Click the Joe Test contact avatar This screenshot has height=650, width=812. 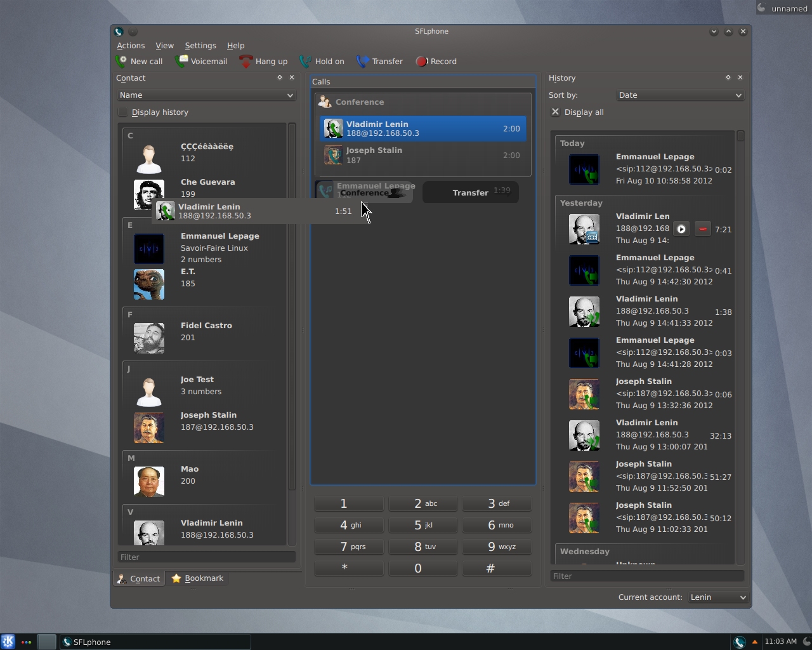coord(149,392)
